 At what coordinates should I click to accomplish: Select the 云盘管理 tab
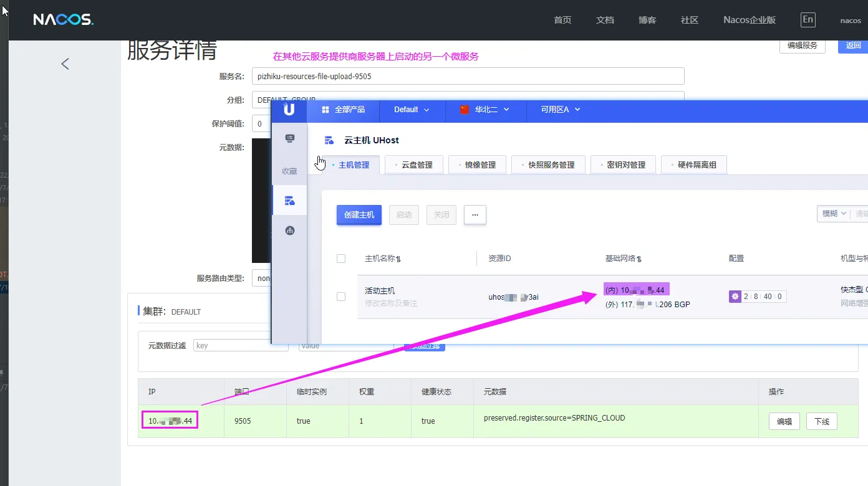point(414,165)
